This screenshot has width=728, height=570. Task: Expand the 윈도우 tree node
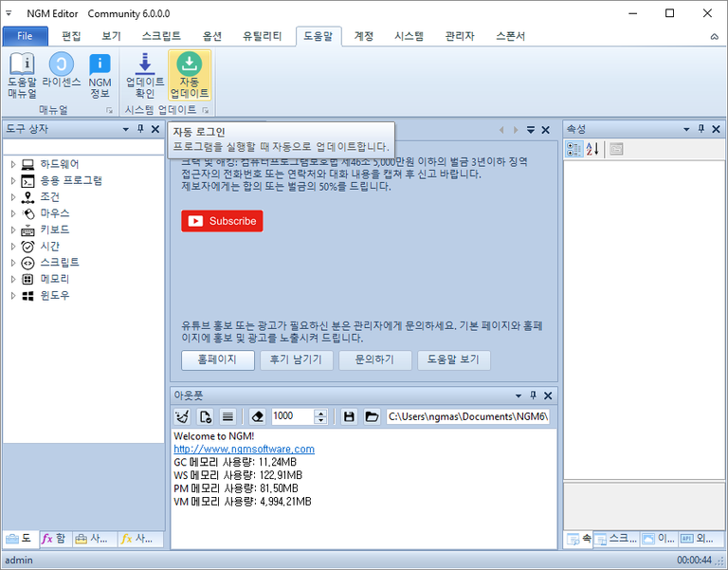tap(13, 296)
